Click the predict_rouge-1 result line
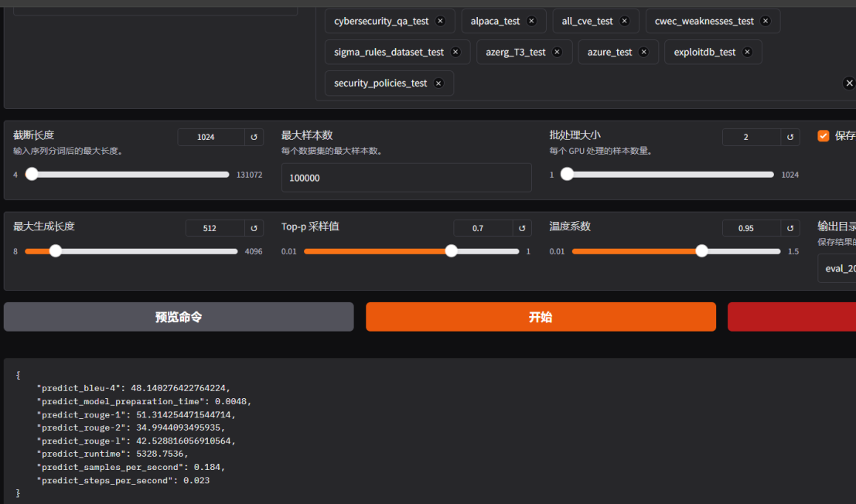856x504 pixels. coord(136,414)
